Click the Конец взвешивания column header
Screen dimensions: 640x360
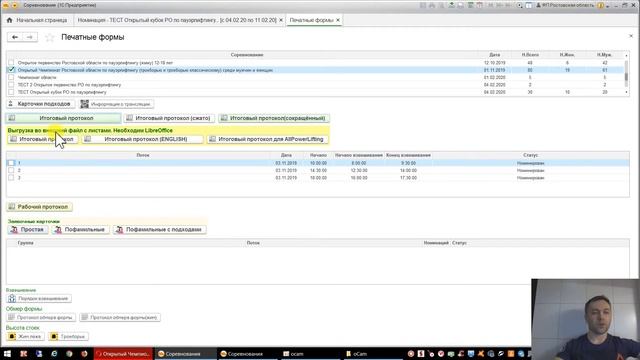click(x=408, y=155)
